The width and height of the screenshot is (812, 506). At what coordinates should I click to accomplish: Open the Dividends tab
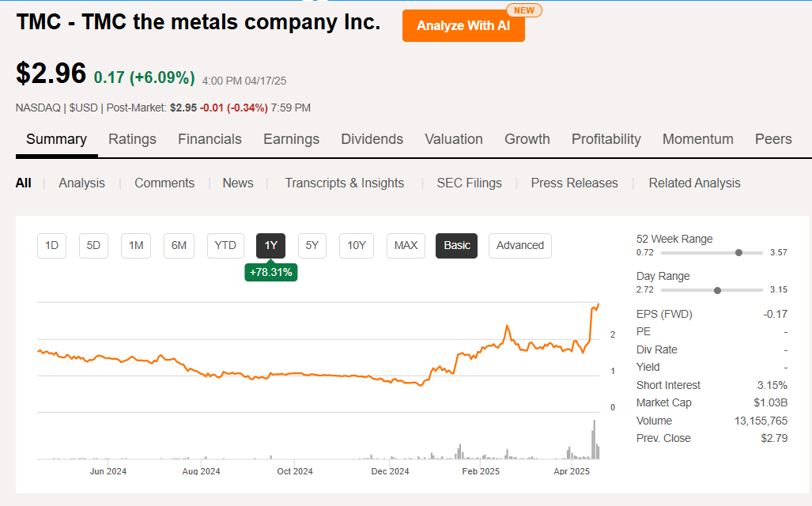[372, 139]
